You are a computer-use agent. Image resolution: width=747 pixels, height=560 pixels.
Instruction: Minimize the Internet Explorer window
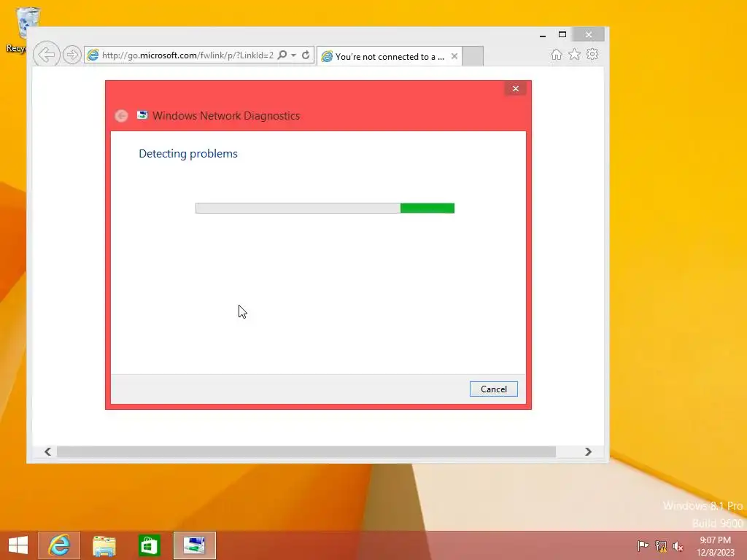pyautogui.click(x=543, y=35)
